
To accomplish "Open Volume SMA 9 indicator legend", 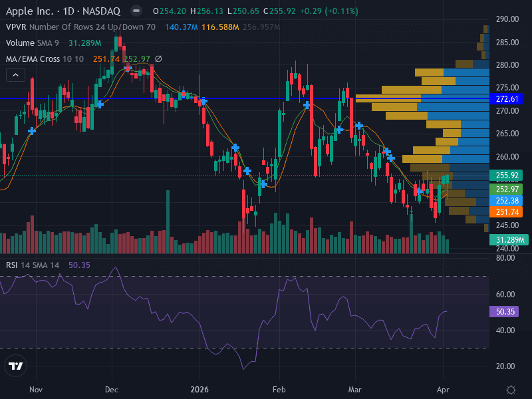I will 32,43.
